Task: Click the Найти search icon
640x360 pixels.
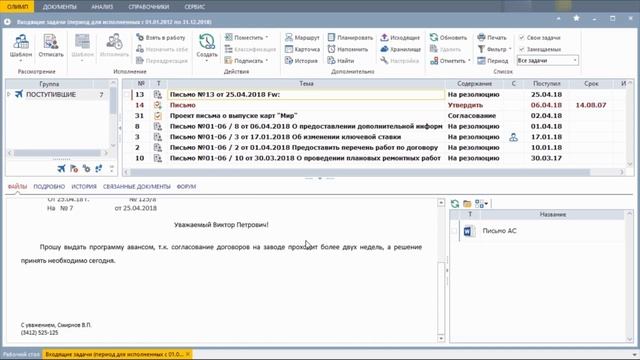Action: click(331, 60)
